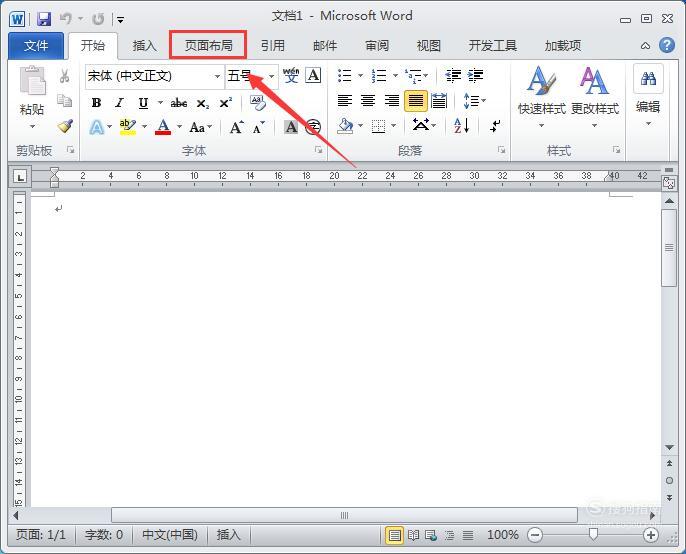Click the yellow highlight color button
The image size is (686, 554).
[x=128, y=127]
